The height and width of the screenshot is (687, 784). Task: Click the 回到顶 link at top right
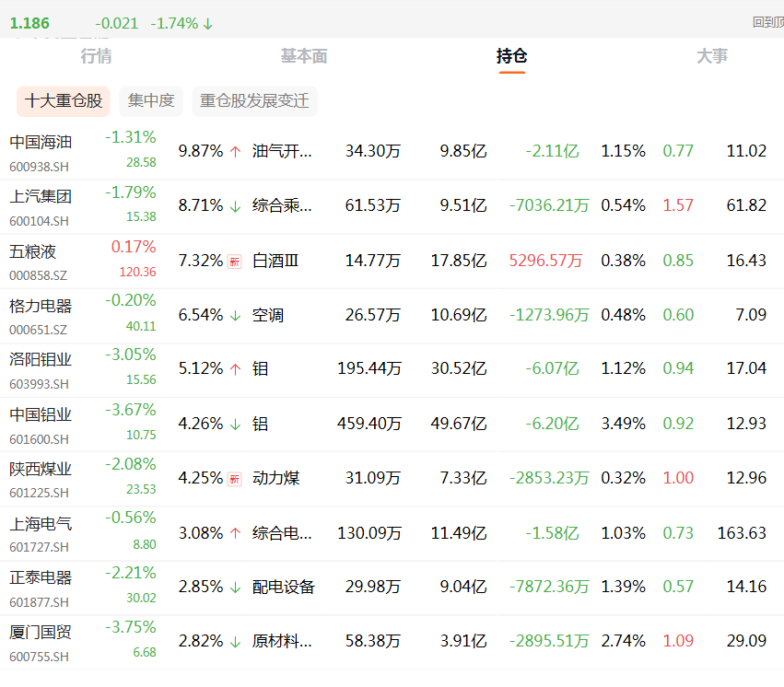(x=768, y=22)
